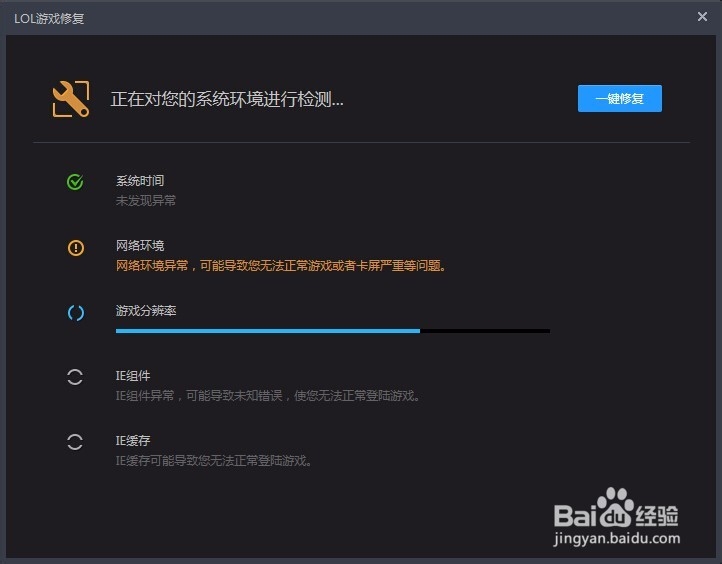Click the IE缓存可能导致 description text
Viewport: 722px width, 564px height.
(214, 460)
